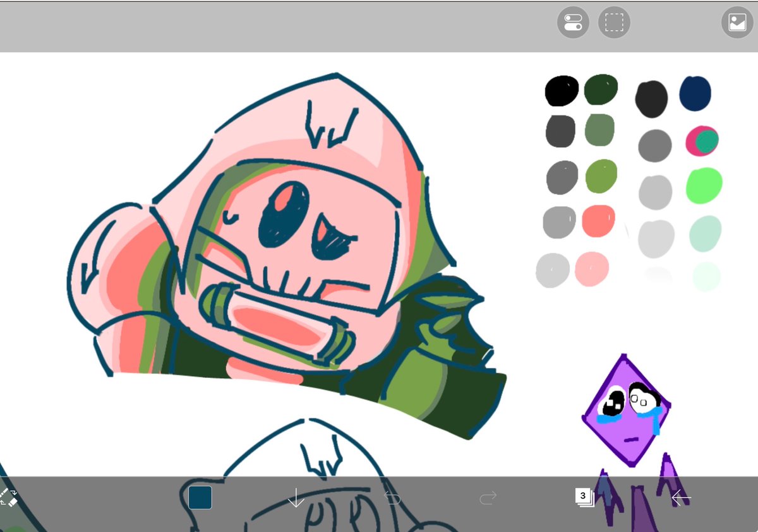The image size is (758, 532).
Task: Tap the downward arrow in bottom toolbar
Action: (x=296, y=498)
